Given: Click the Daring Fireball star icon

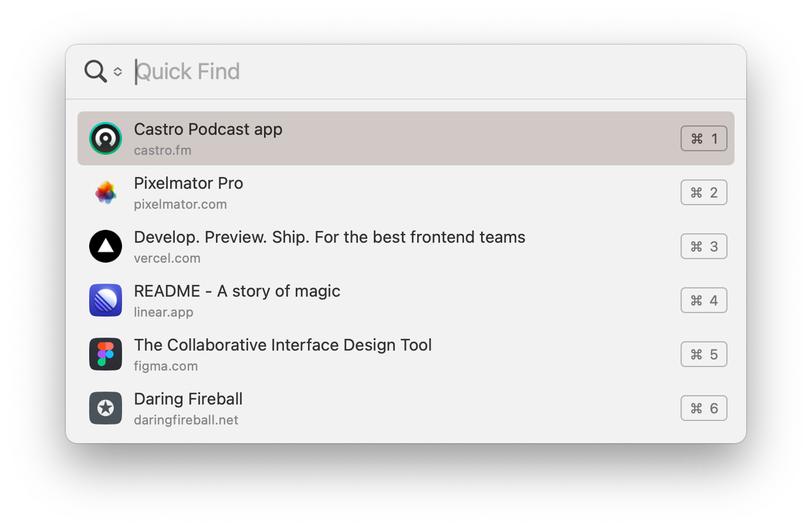Looking at the screenshot, I should [106, 408].
